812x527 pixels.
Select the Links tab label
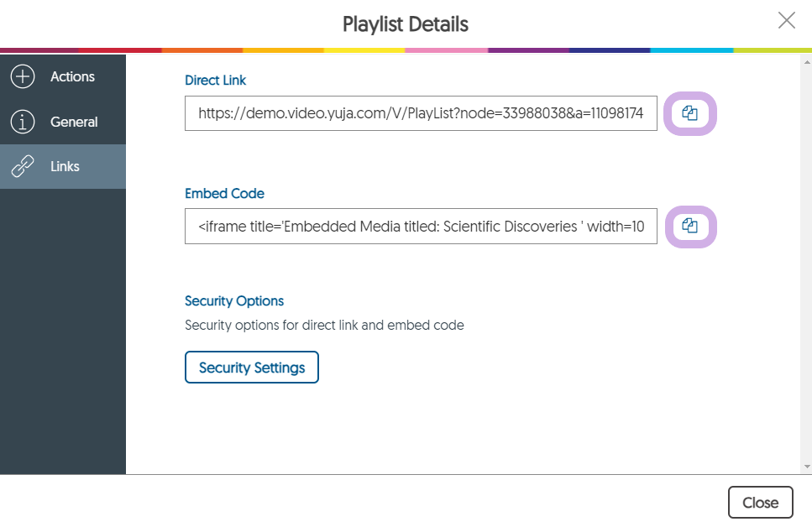tap(65, 166)
